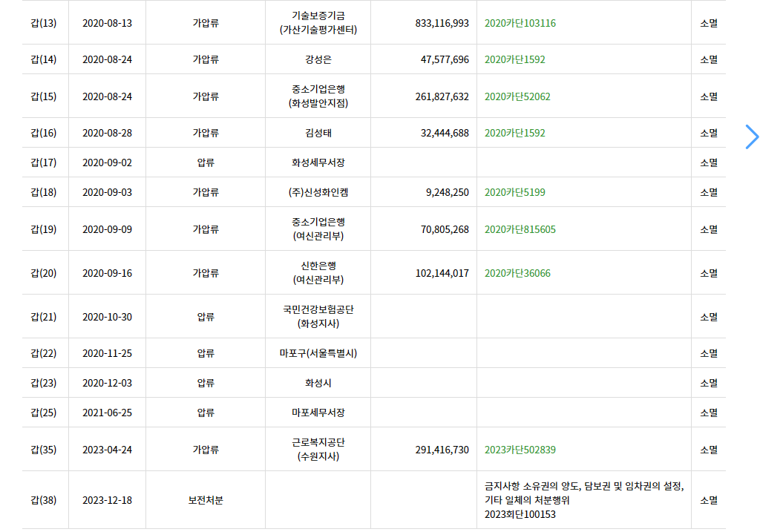Select the 갑(38) 보전처분 cell

click(x=206, y=500)
